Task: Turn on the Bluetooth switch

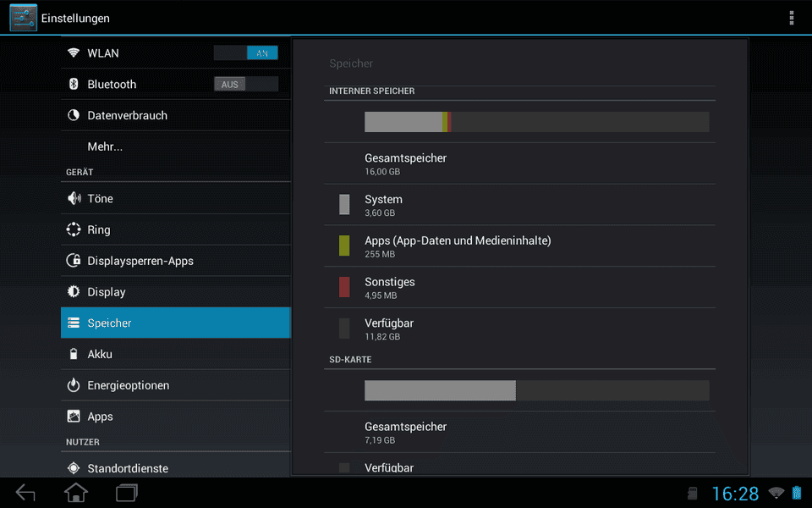Action: coord(246,84)
